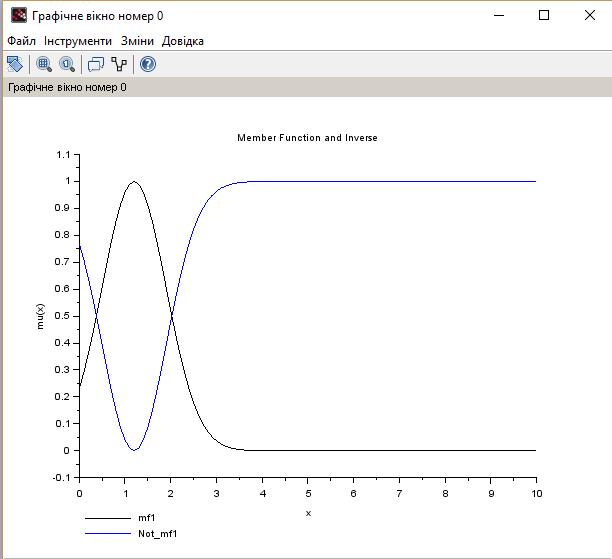Open the help question mark icon
This screenshot has height=559, width=612.
coord(148,64)
